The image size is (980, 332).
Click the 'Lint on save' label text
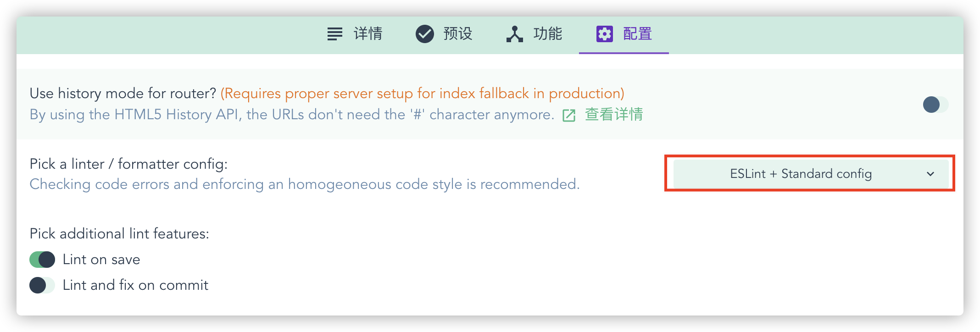(x=101, y=260)
